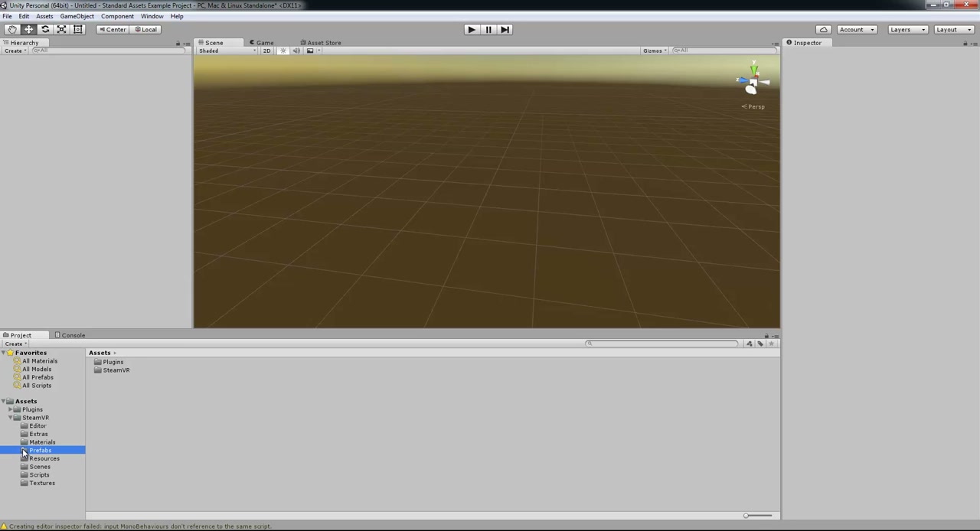Select the Rotate tool
This screenshot has height=531, width=980.
45,29
